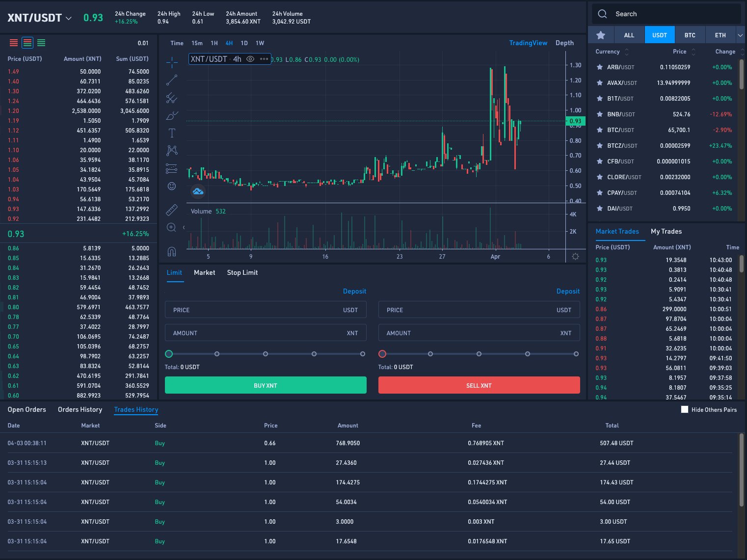Image resolution: width=747 pixels, height=560 pixels.
Task: Open the My Trades tab
Action: [x=666, y=232]
